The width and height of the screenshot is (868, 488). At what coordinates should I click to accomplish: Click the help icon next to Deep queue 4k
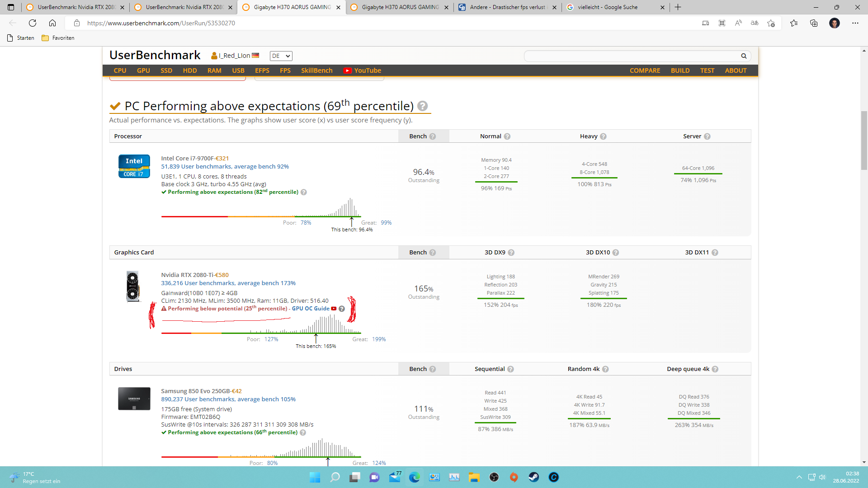pos(715,369)
